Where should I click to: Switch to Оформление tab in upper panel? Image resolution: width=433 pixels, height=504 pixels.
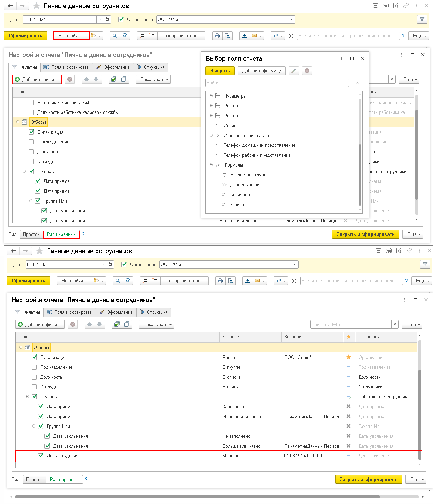(113, 67)
